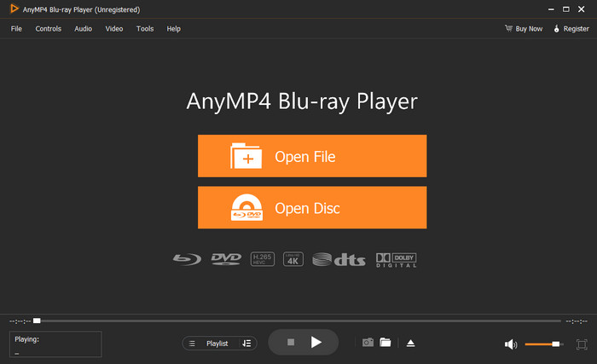The height and width of the screenshot is (364, 597).
Task: Enter full screen mode icon
Action: [x=582, y=344]
